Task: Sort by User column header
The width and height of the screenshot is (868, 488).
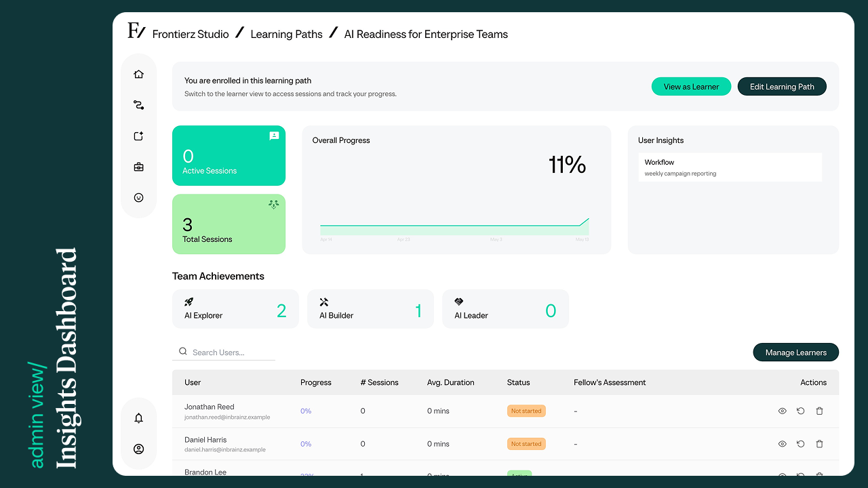Action: point(193,382)
